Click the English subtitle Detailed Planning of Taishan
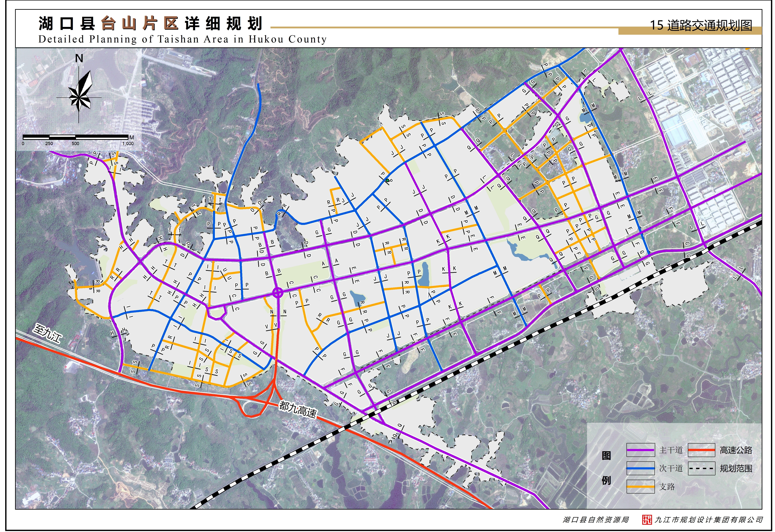 182,39
